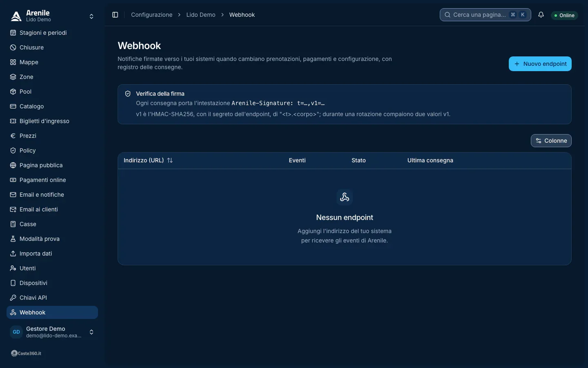
Task: Go to Utenti section
Action: 52,268
